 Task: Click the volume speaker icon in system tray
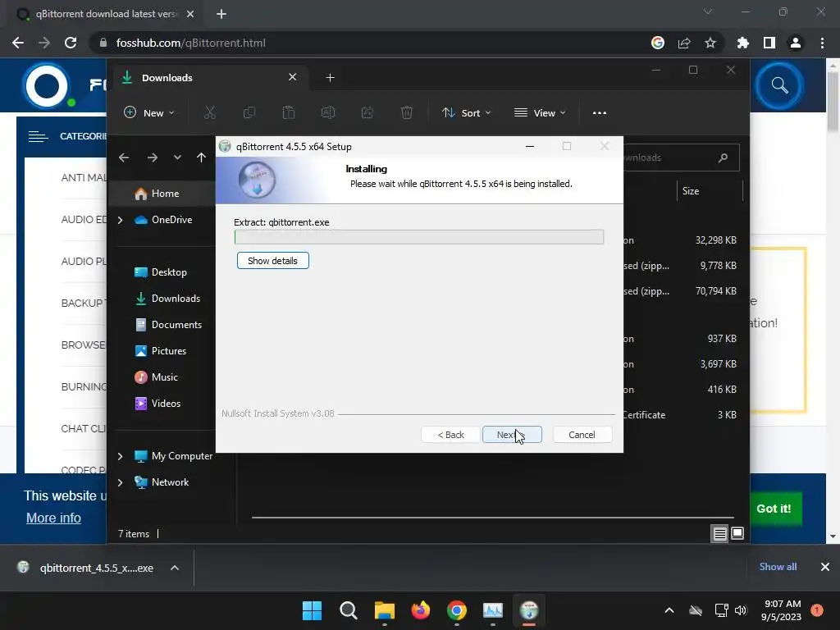(741, 610)
